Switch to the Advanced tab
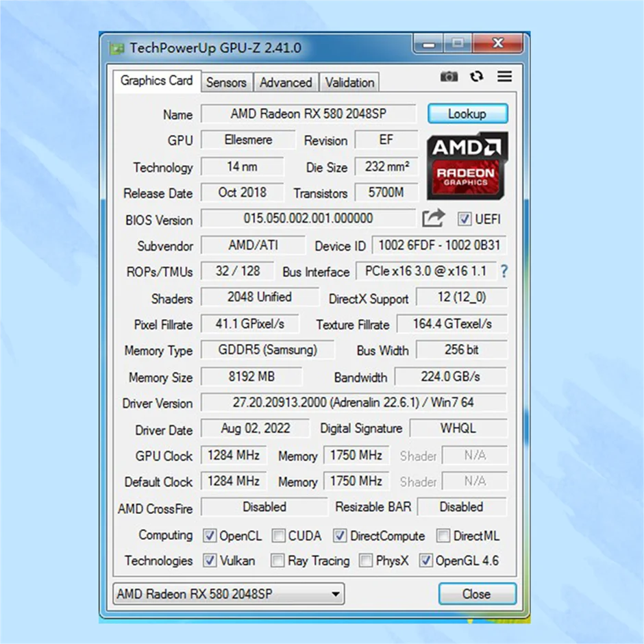The height and width of the screenshot is (644, 644). pos(286,82)
